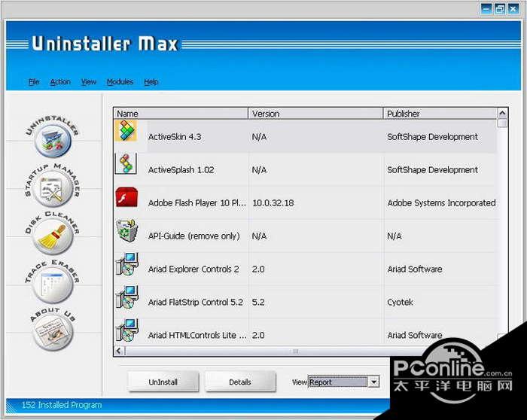Viewport: 527px width, 420px height.
Task: Open the Modules menu
Action: (120, 81)
